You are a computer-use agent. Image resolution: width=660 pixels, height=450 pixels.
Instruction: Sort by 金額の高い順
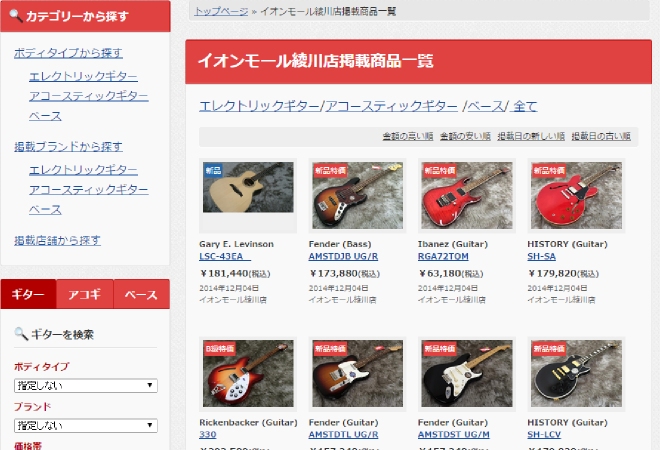(x=407, y=136)
